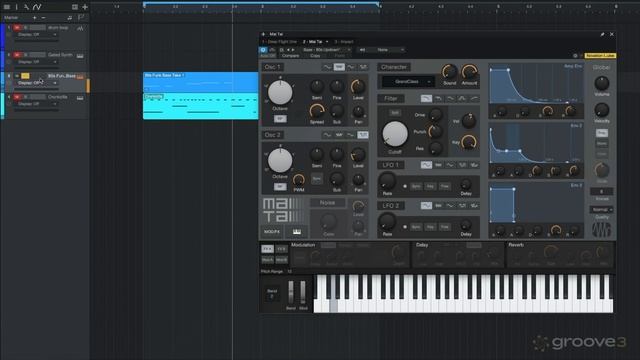
Task: Click the Noise section button
Action: (327, 202)
